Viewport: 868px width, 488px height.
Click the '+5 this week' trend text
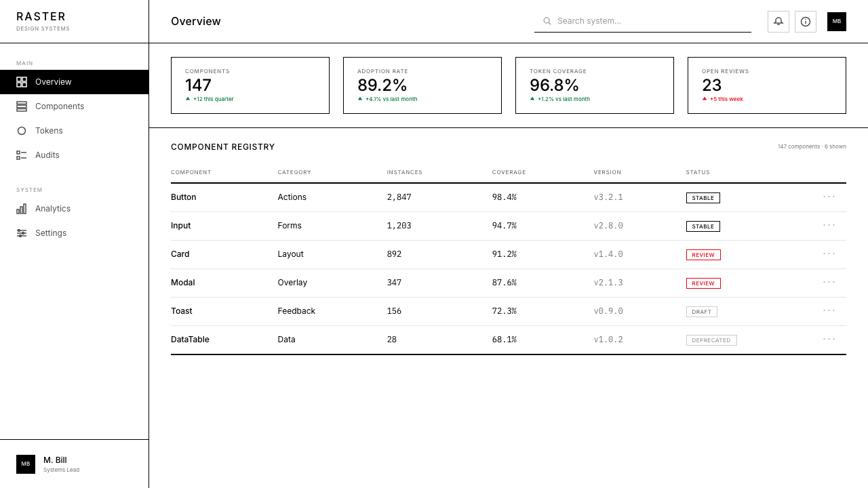726,99
